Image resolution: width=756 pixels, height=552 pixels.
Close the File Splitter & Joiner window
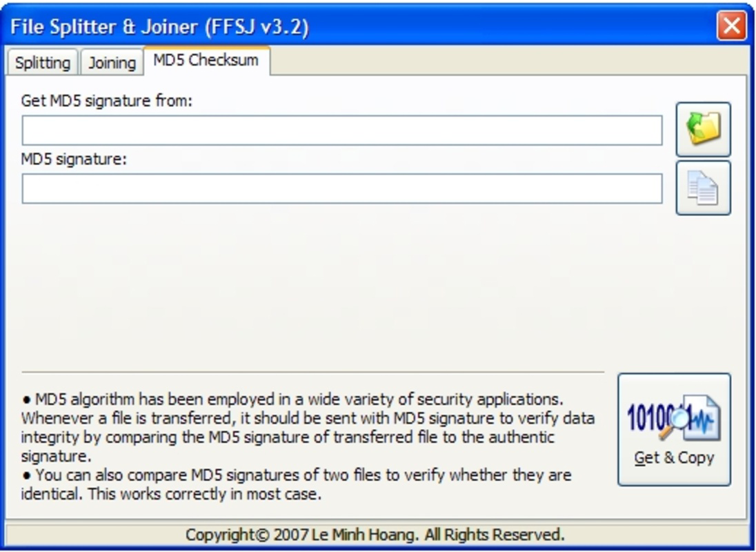click(x=731, y=25)
